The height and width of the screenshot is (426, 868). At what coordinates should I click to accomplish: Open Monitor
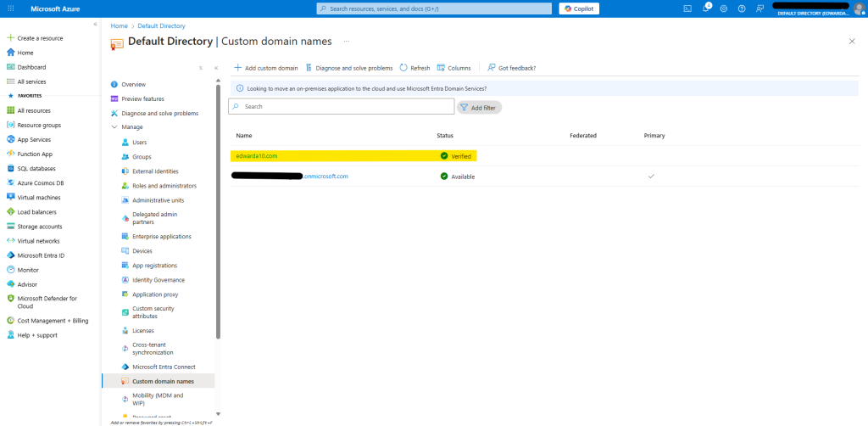[x=23, y=270]
